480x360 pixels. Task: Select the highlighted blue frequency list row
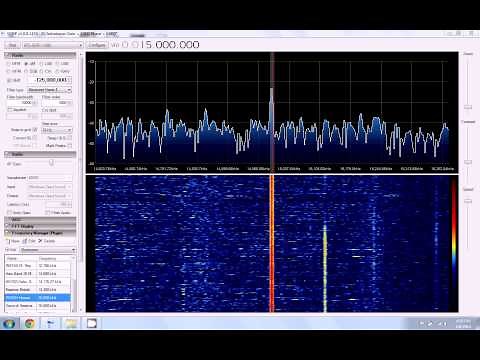pyautogui.click(x=38, y=298)
